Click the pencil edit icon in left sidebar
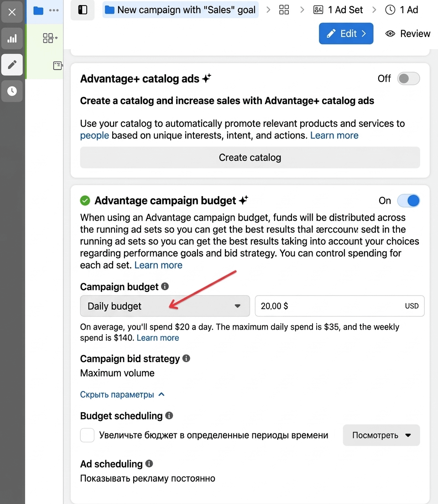The width and height of the screenshot is (438, 504). (x=12, y=64)
